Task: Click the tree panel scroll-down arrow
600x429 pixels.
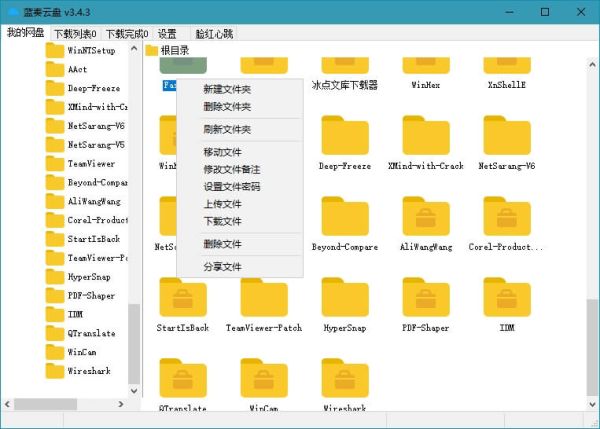Action: pos(134,391)
